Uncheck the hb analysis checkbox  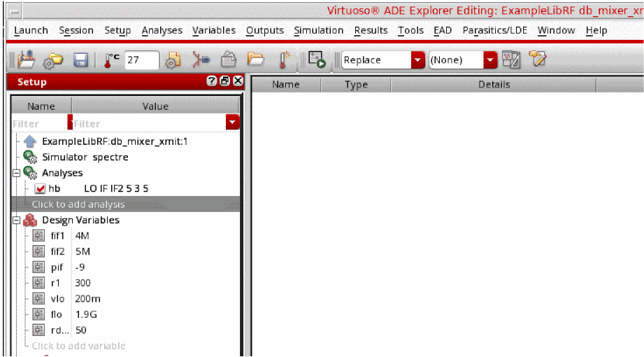(40, 189)
